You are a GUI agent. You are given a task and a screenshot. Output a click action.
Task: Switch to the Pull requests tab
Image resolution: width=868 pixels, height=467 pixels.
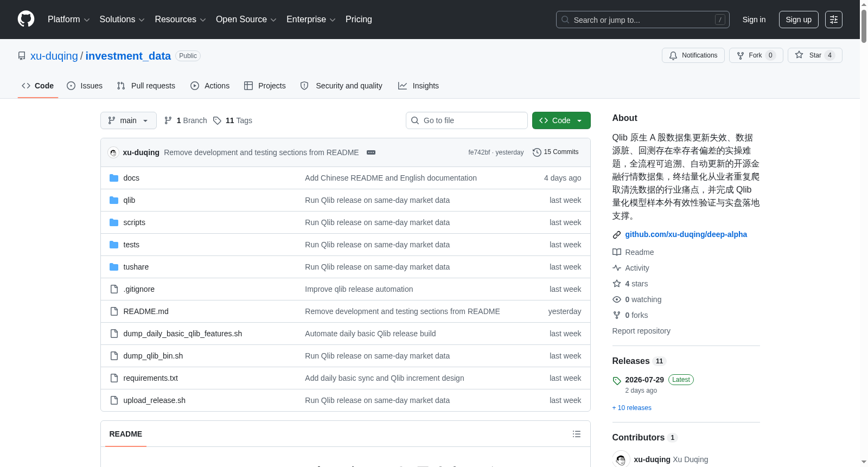click(x=146, y=86)
